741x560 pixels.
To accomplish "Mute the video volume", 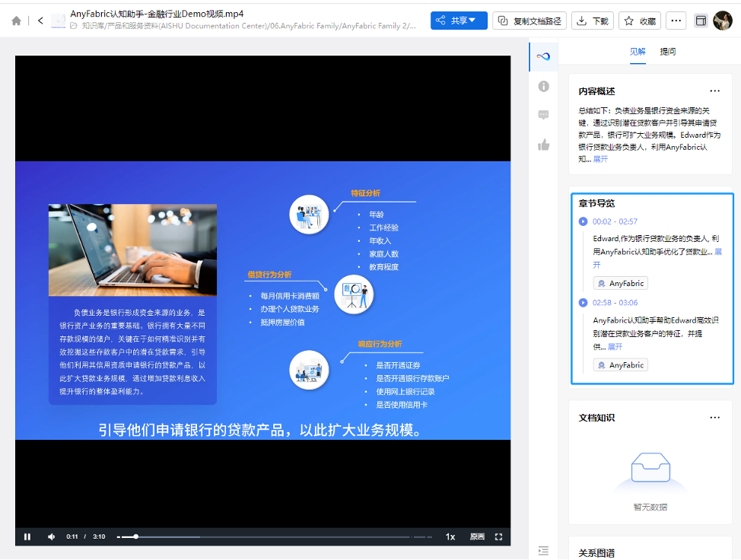I will (x=51, y=536).
